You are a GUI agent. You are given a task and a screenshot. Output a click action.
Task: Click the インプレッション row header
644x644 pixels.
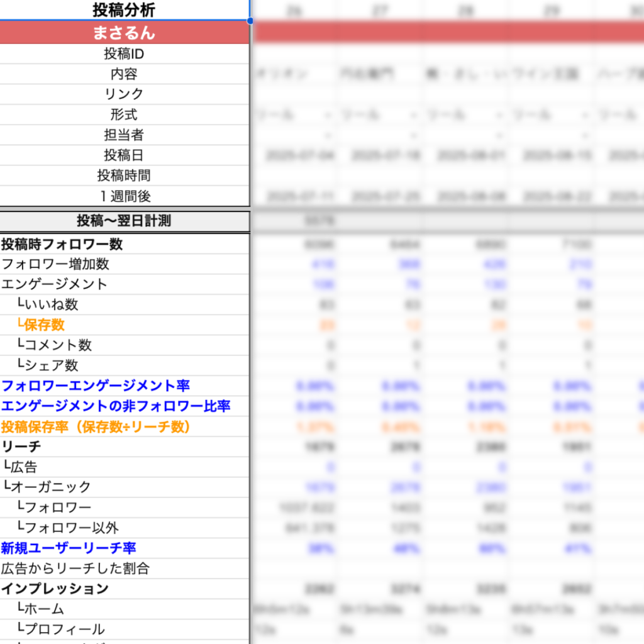click(55, 589)
